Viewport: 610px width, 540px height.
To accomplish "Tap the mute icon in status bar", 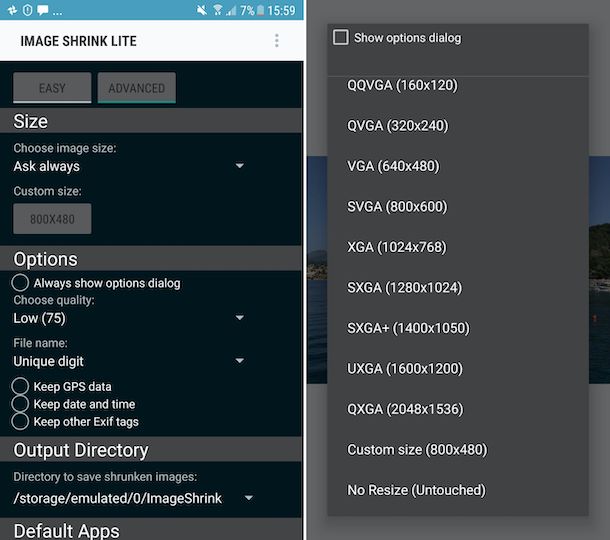I will coord(202,10).
